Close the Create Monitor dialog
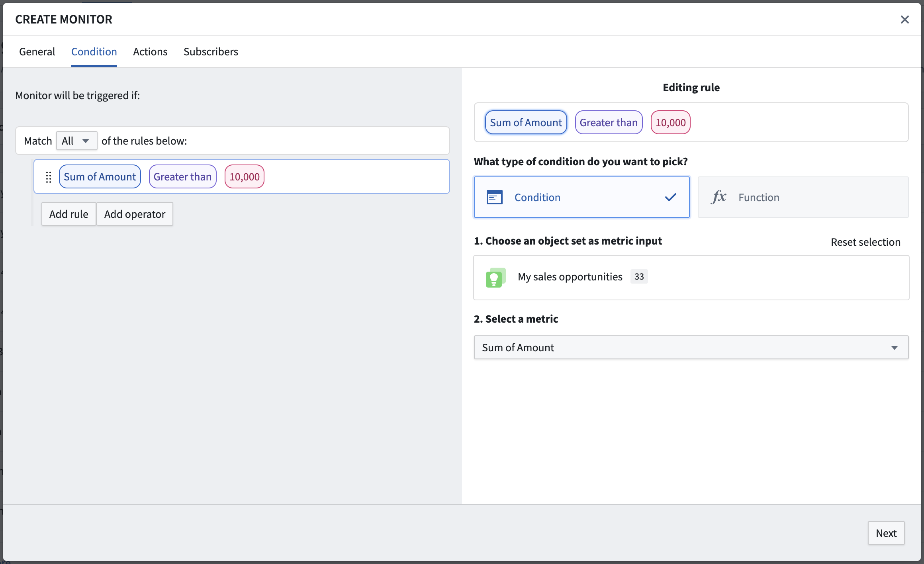This screenshot has height=564, width=924. tap(904, 20)
